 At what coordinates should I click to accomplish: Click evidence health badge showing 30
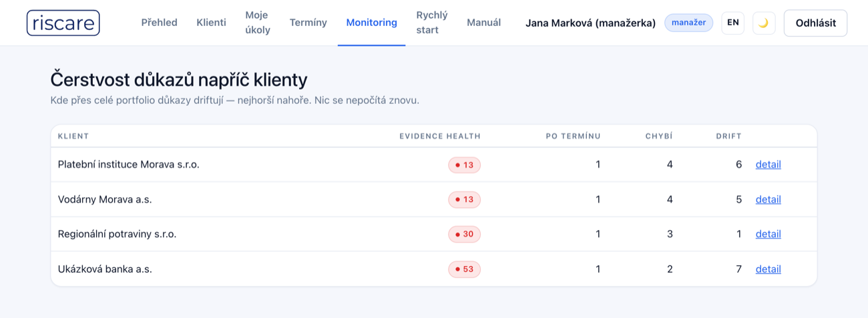coord(464,234)
